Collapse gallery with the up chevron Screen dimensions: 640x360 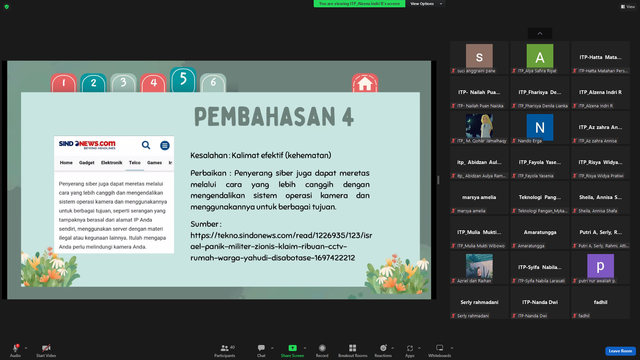click(540, 33)
